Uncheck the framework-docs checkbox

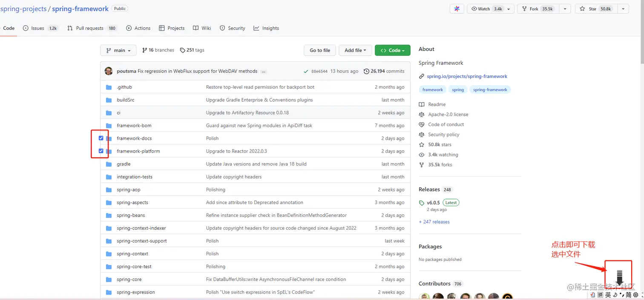(x=101, y=138)
